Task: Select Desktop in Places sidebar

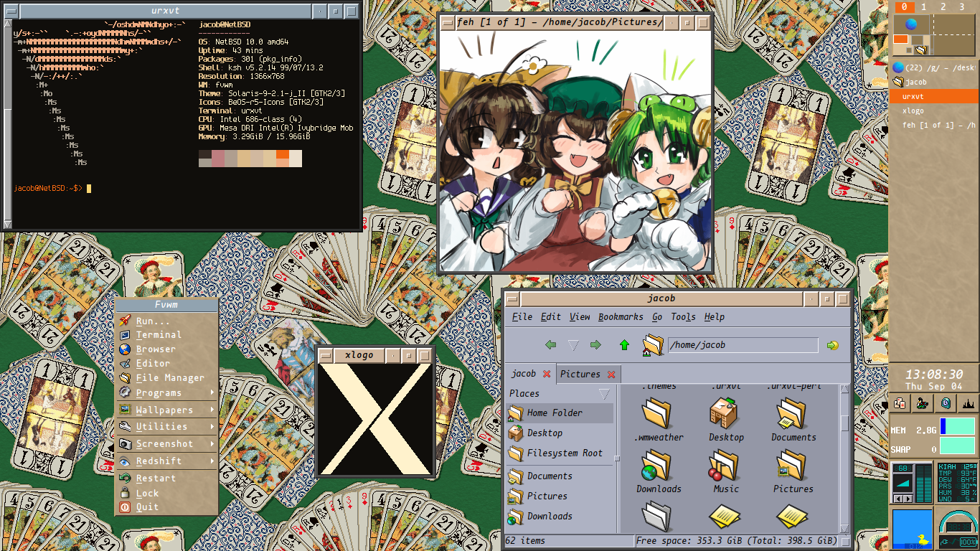Action: 560,433
